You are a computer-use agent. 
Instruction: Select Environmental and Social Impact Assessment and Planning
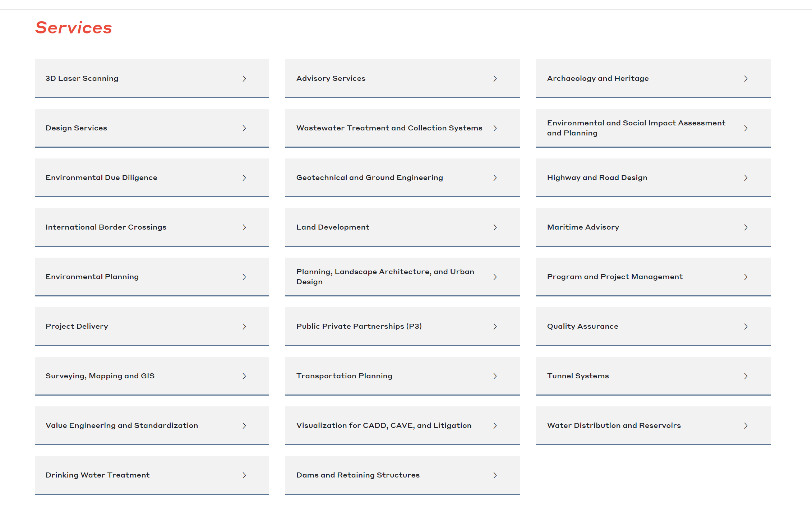pos(653,128)
